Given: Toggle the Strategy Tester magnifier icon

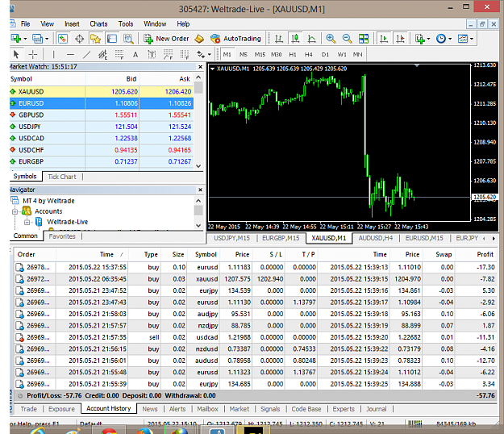Looking at the screenshot, I should (128, 39).
